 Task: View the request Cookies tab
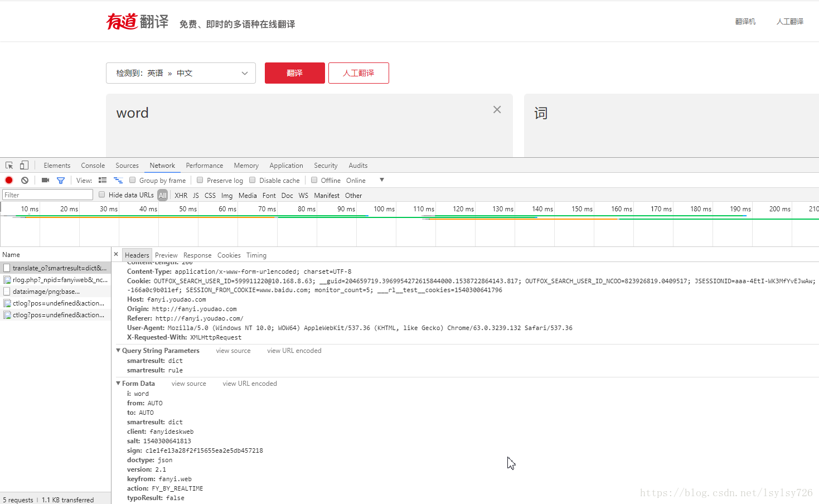point(229,255)
